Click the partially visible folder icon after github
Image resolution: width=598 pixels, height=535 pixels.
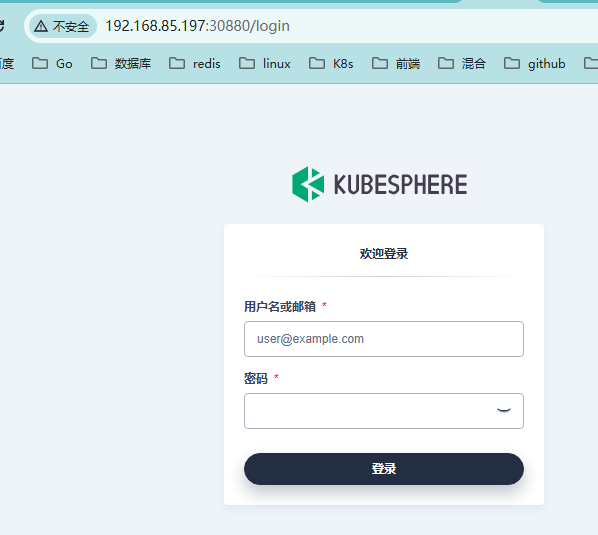591,63
